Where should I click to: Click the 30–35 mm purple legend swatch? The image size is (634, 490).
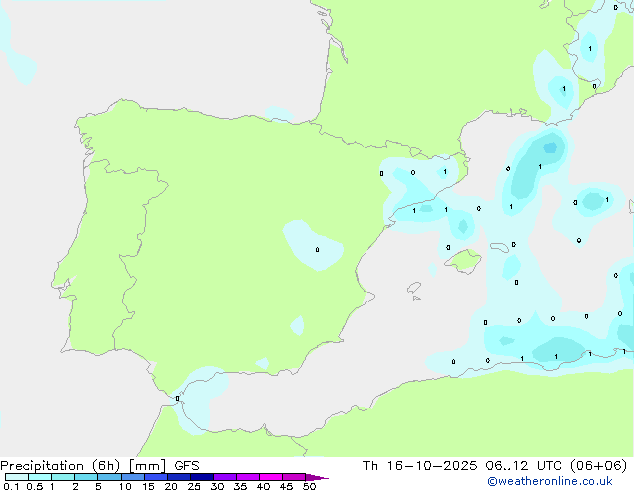pyautogui.click(x=225, y=477)
